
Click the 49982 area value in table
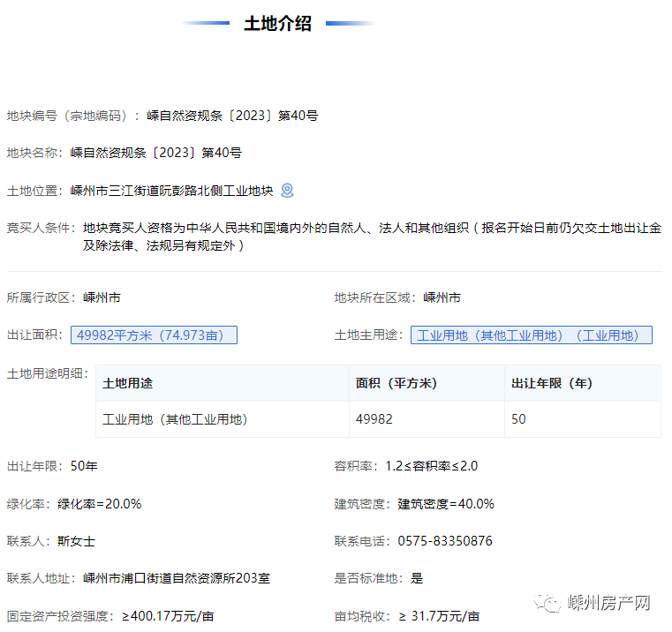pos(374,419)
